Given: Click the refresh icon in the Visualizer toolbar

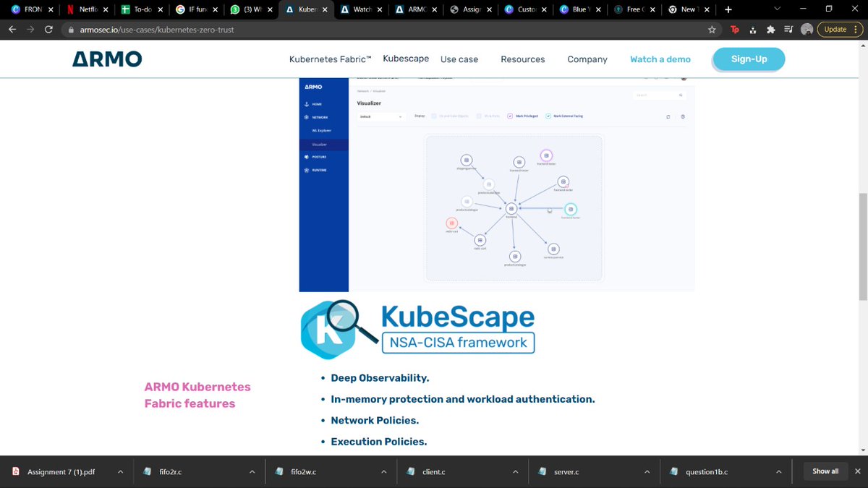Looking at the screenshot, I should pyautogui.click(x=668, y=116).
